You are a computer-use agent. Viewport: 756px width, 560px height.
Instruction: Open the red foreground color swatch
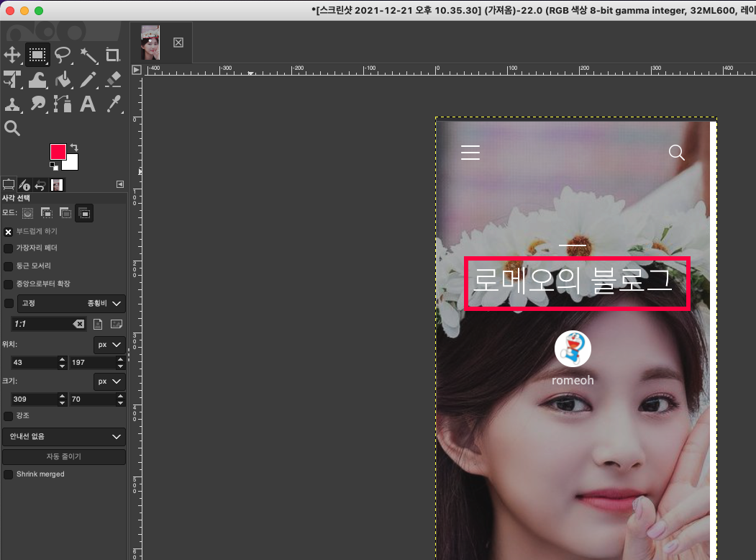point(58,152)
